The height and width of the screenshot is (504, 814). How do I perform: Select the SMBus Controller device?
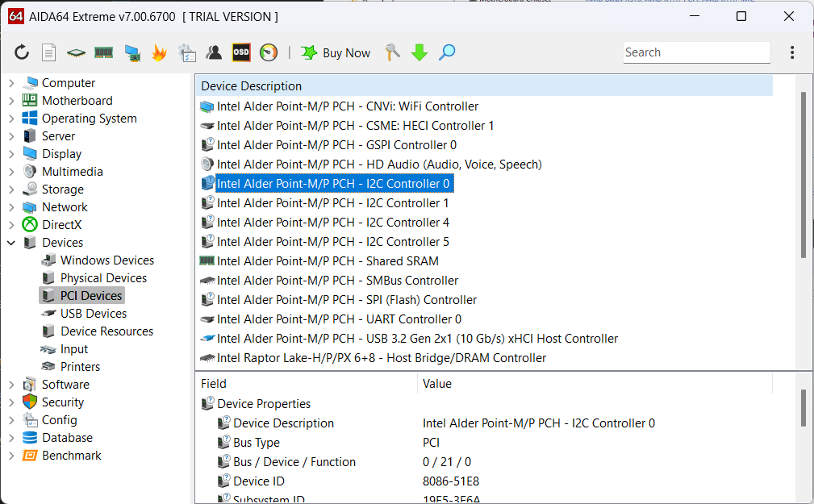pyautogui.click(x=337, y=281)
